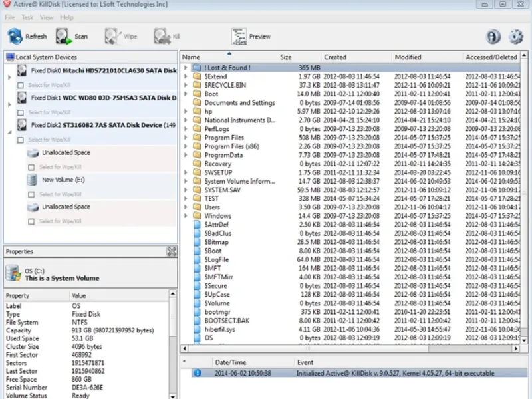Open the hex Preview tool

click(x=239, y=37)
